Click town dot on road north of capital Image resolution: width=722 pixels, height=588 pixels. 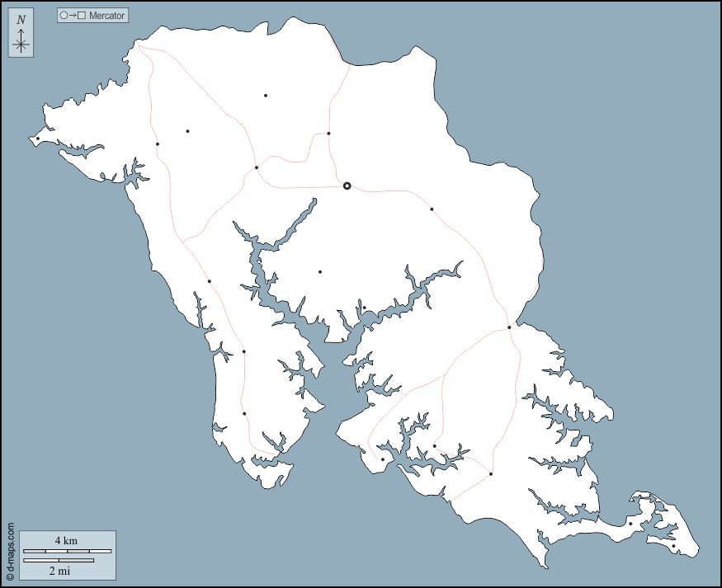tap(328, 134)
